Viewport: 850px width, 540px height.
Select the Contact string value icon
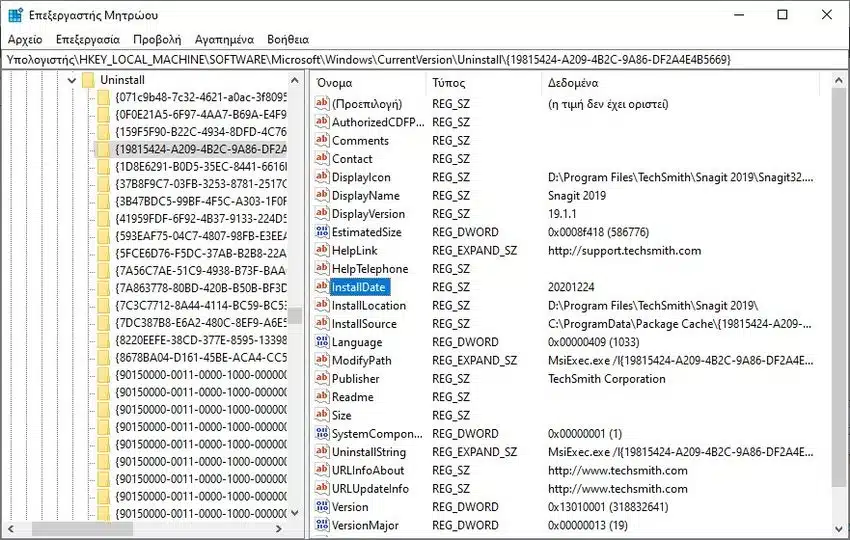point(322,159)
